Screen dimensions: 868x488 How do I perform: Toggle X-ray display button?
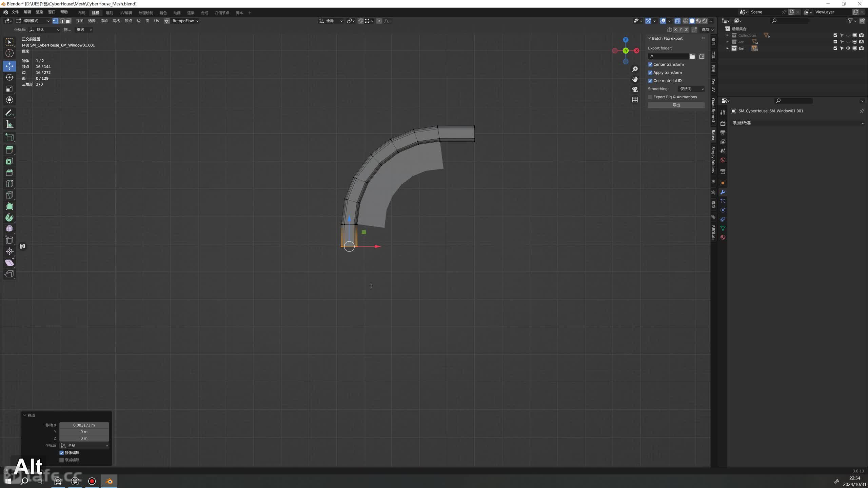(677, 21)
